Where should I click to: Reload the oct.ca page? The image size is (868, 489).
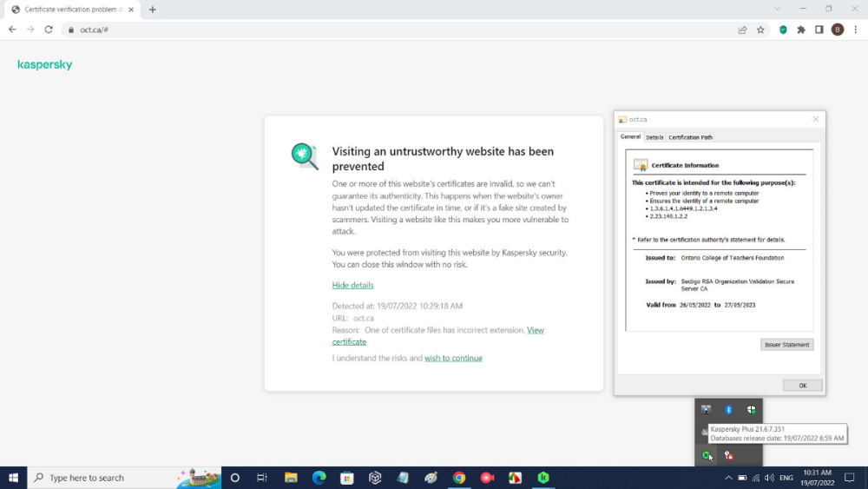click(x=49, y=30)
